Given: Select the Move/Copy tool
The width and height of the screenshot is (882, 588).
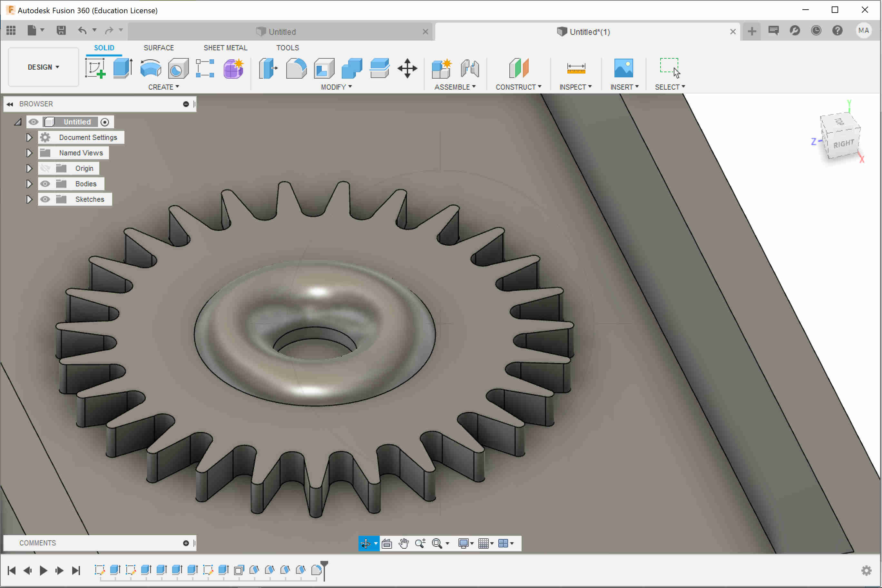Looking at the screenshot, I should pos(407,68).
